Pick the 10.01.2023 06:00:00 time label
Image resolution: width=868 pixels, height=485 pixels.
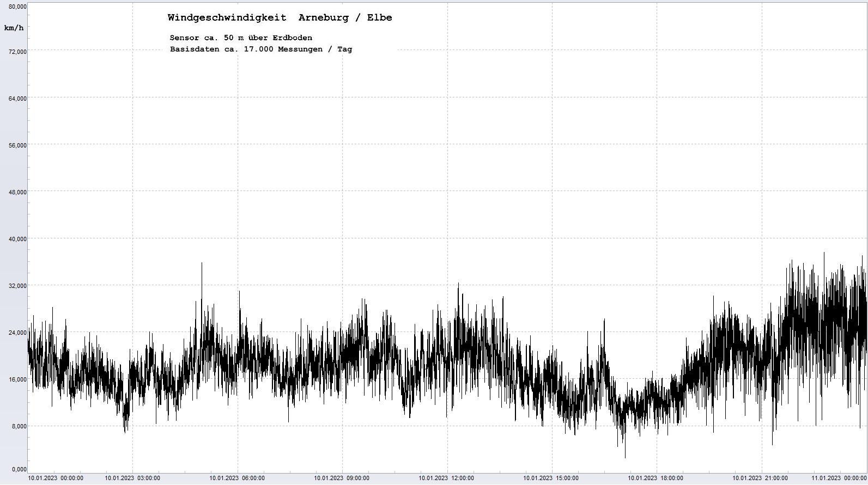tap(237, 478)
